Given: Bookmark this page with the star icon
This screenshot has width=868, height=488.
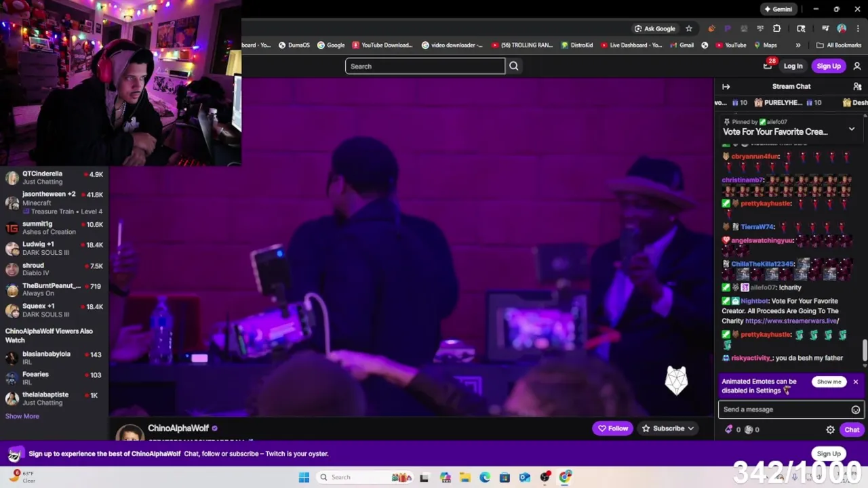Looking at the screenshot, I should point(689,28).
